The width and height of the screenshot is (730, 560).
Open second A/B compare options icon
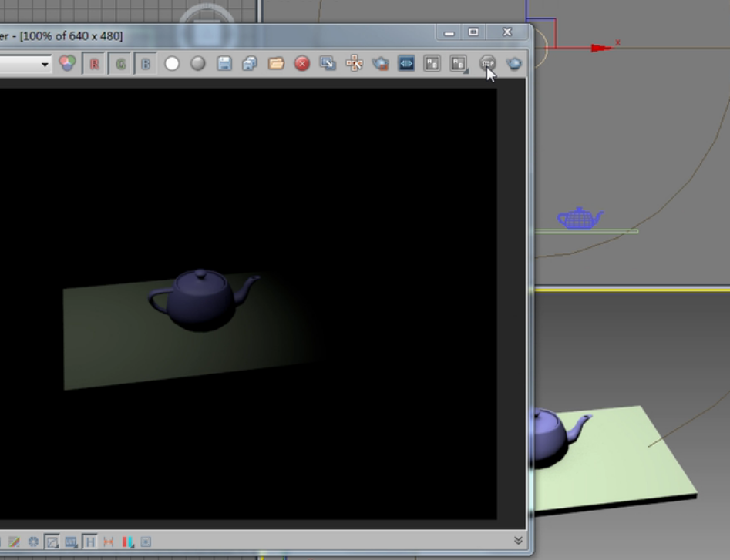(459, 64)
